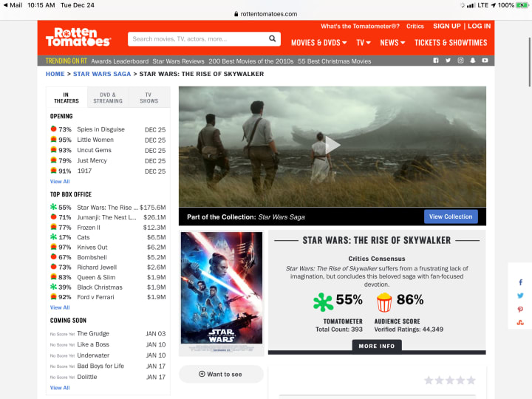Open Rotten Tomatoes Facebook page icon in header
Screen dimensions: 532x399
click(436, 61)
